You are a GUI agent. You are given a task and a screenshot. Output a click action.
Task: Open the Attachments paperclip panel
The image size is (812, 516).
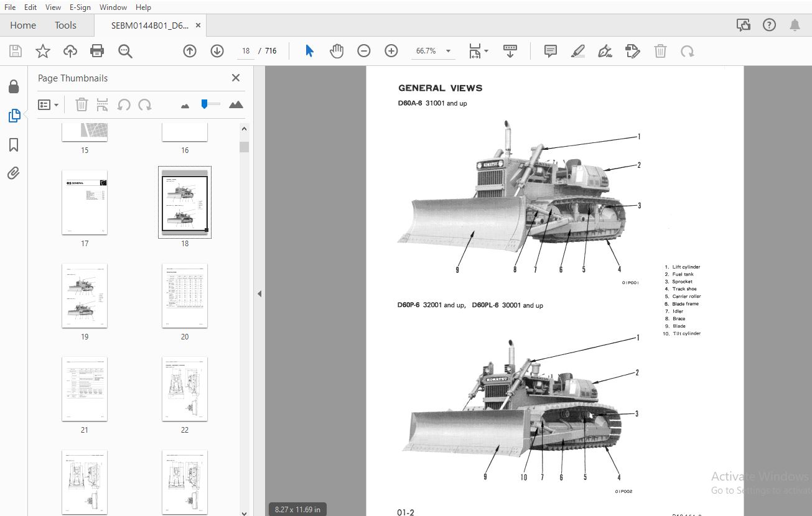[x=14, y=173]
